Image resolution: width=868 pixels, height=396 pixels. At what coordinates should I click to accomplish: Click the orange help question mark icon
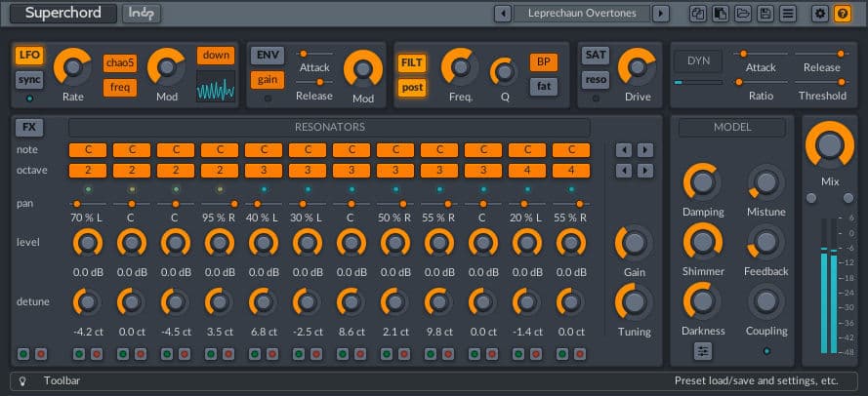tap(843, 14)
